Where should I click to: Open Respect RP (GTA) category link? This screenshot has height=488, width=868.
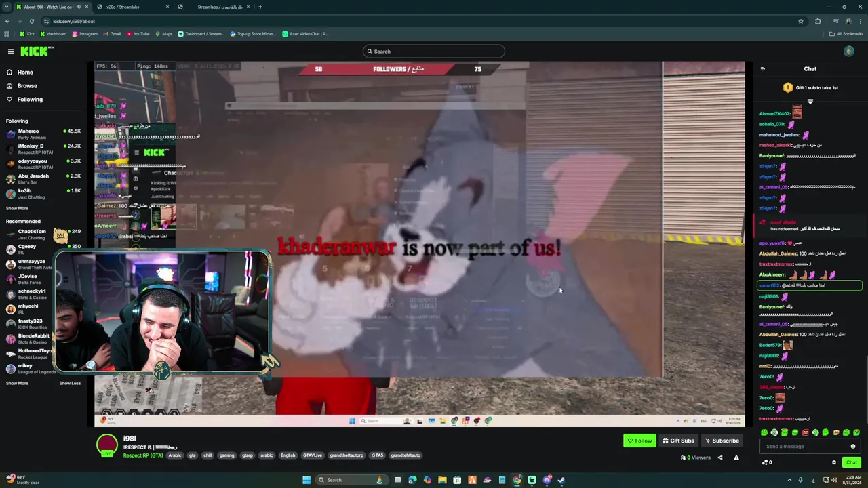click(143, 455)
